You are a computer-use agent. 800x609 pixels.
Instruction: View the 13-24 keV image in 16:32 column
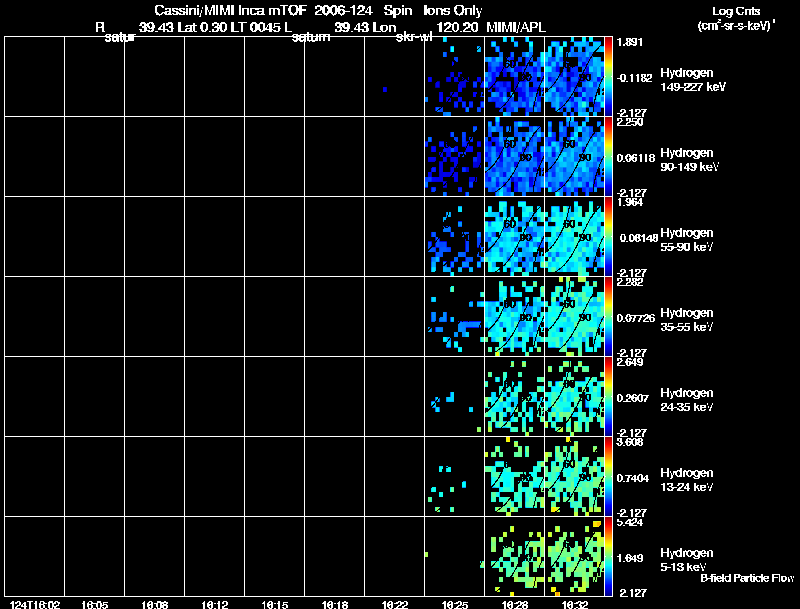tap(574, 477)
